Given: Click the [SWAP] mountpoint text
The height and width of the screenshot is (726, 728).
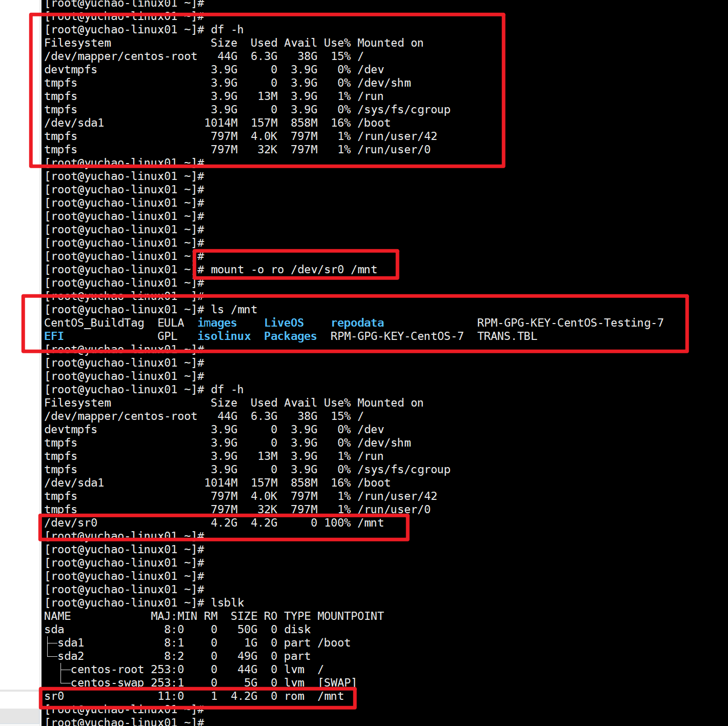Looking at the screenshot, I should (337, 683).
